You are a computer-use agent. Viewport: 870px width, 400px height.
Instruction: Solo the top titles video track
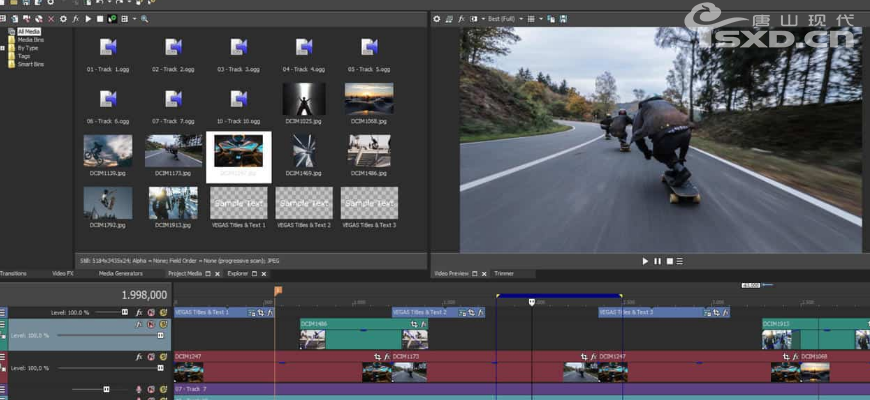click(x=163, y=312)
